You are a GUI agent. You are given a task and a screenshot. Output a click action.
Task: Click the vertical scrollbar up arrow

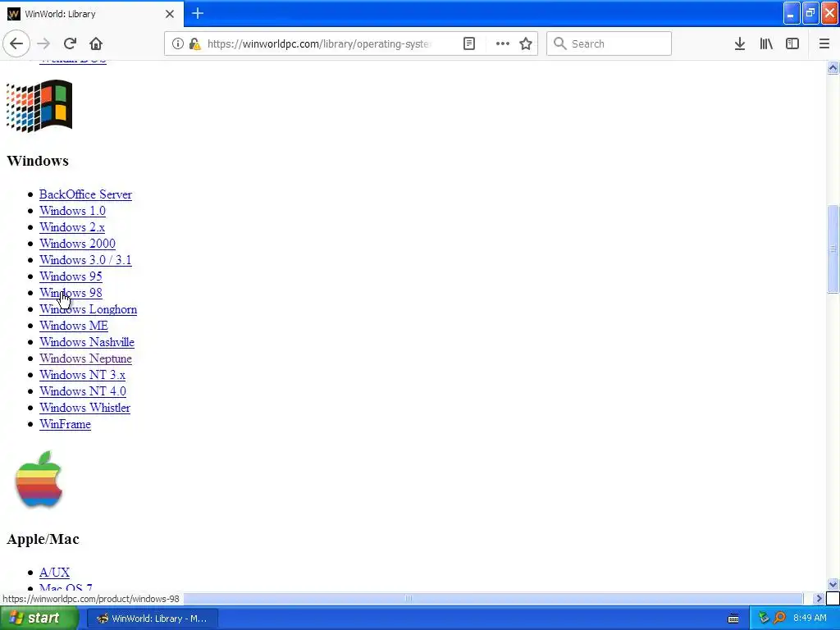(x=833, y=67)
